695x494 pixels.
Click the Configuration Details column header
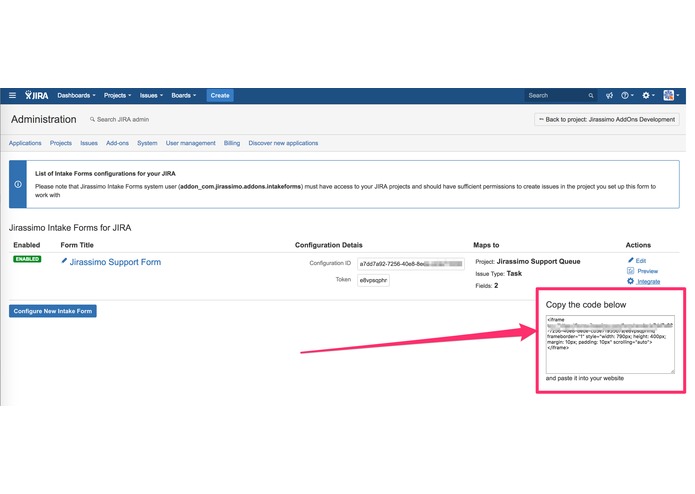[x=328, y=245]
